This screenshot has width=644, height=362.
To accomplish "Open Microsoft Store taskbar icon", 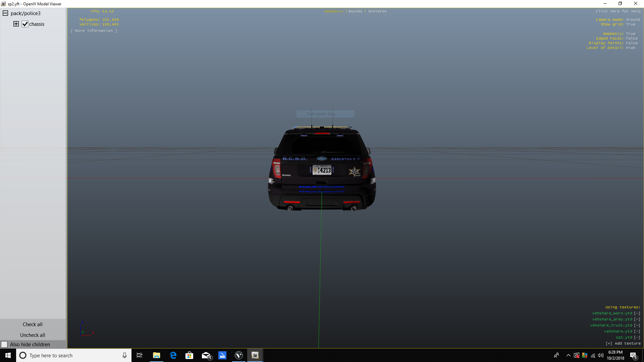I will click(190, 355).
